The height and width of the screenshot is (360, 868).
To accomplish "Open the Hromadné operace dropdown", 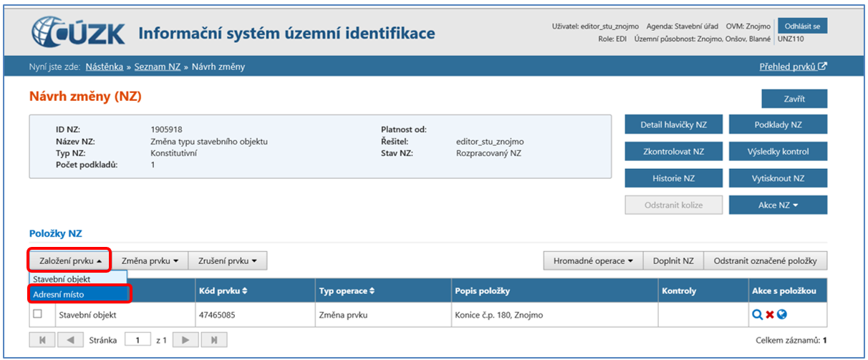I will [x=593, y=261].
